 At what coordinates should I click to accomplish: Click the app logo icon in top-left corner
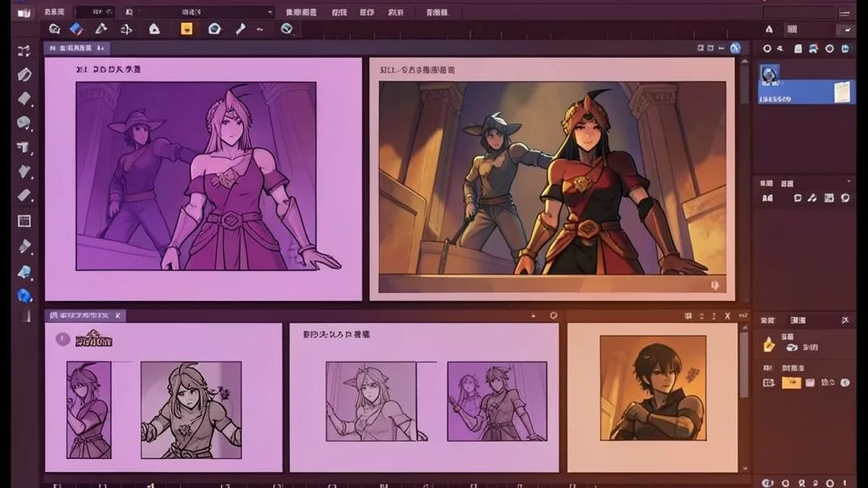coord(23,12)
